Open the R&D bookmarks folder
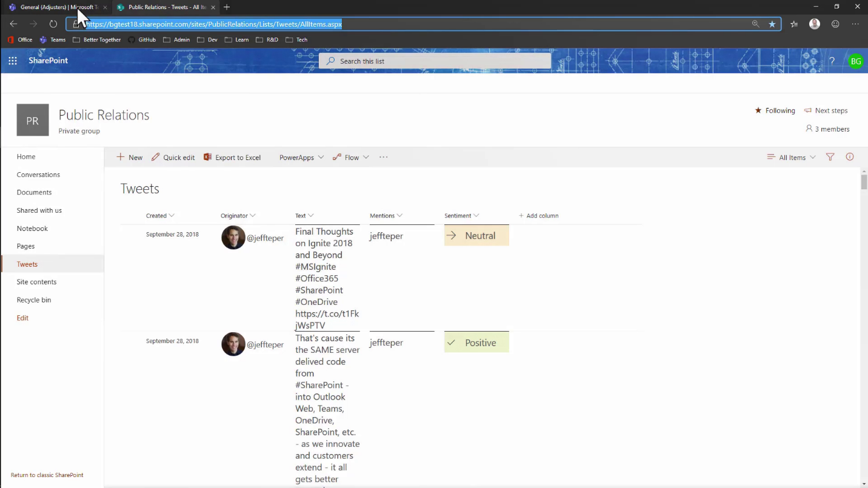Viewport: 868px width, 488px height. click(x=267, y=40)
